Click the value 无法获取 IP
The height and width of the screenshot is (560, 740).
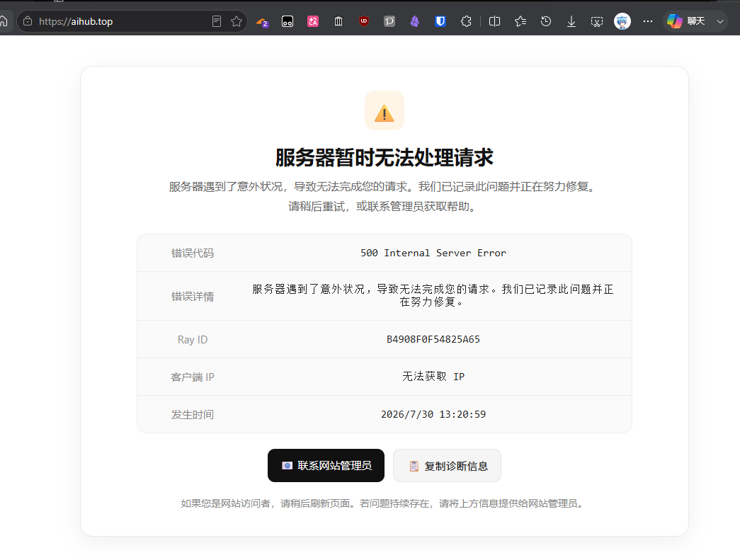click(433, 377)
